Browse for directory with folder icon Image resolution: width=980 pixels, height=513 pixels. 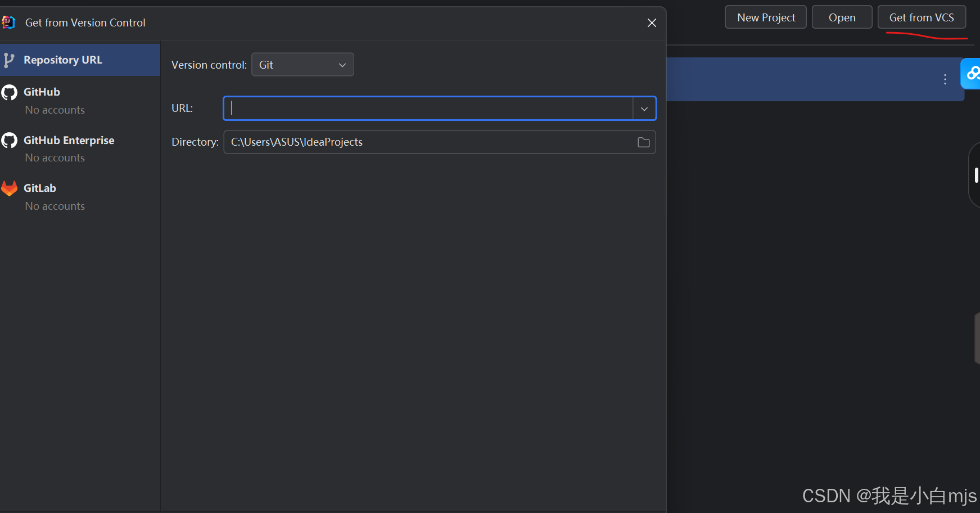644,142
